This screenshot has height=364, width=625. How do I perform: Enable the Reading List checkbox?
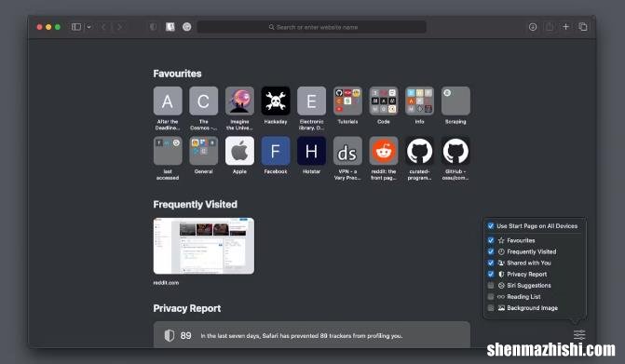click(x=491, y=297)
